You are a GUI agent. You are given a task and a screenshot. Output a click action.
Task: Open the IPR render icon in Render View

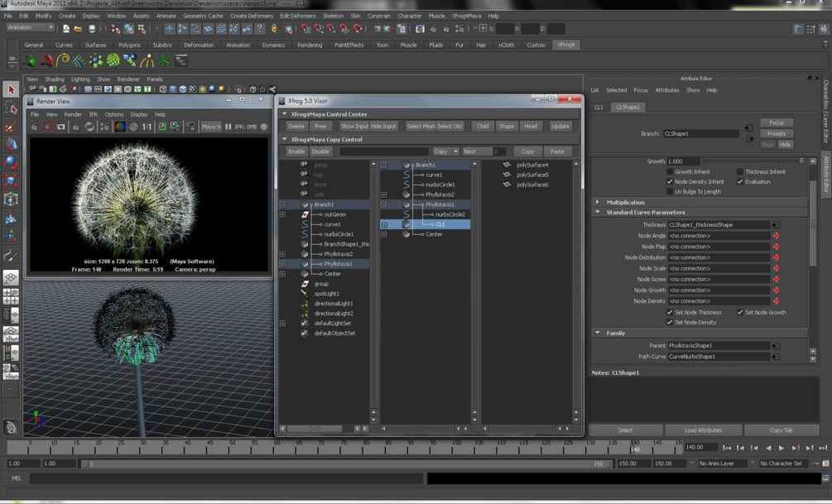click(49, 127)
